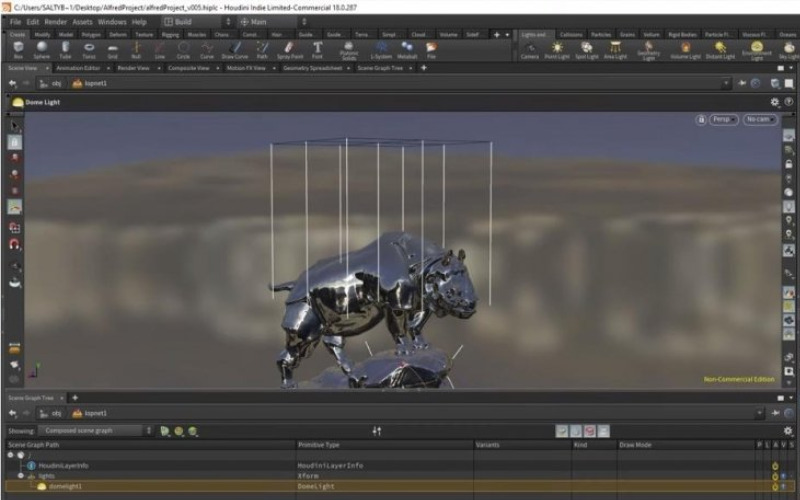800x500 pixels.
Task: Add a Camera from the shelf
Action: click(530, 50)
